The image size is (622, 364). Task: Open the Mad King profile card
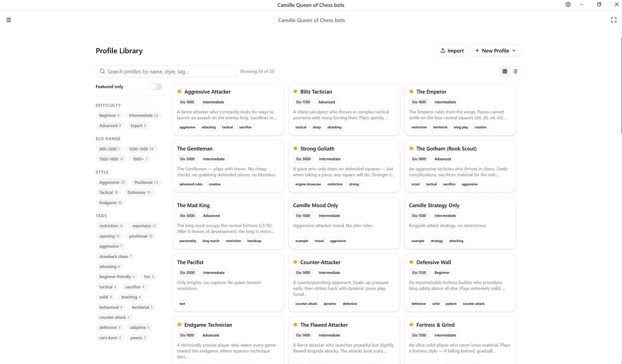(x=228, y=223)
